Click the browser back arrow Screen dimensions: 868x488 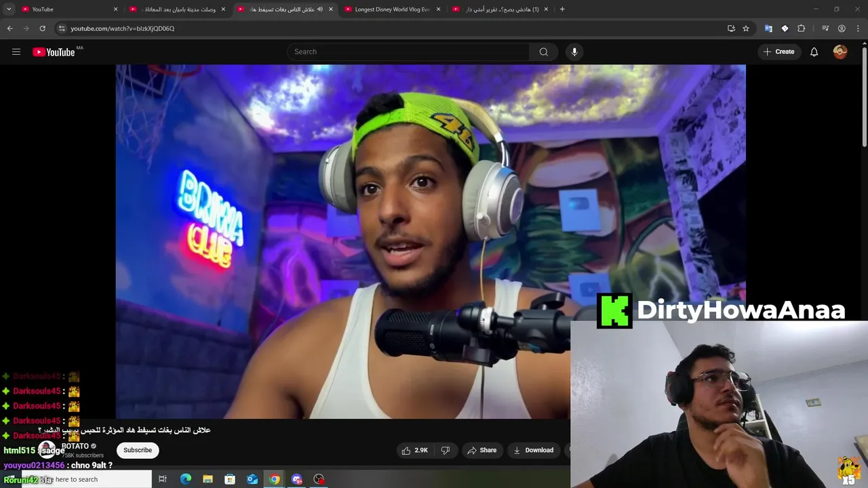pos(10,28)
